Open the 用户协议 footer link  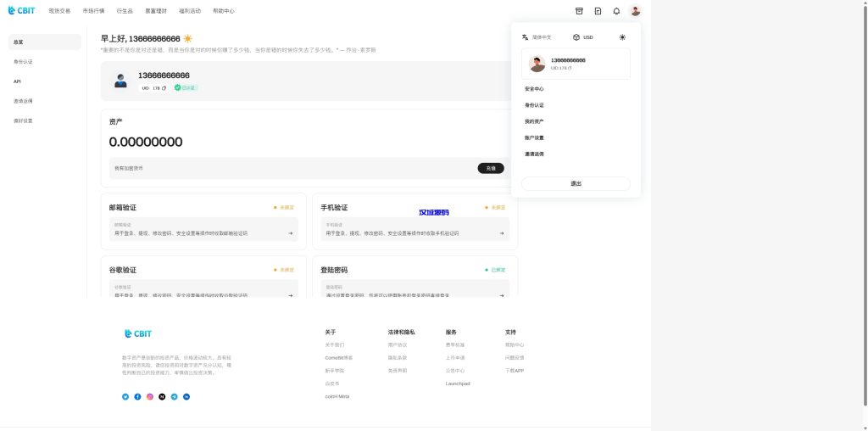point(398,344)
